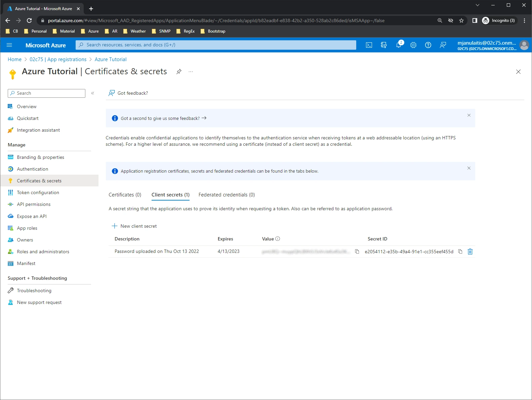Open Azure Cloud Shell icon

[369, 45]
